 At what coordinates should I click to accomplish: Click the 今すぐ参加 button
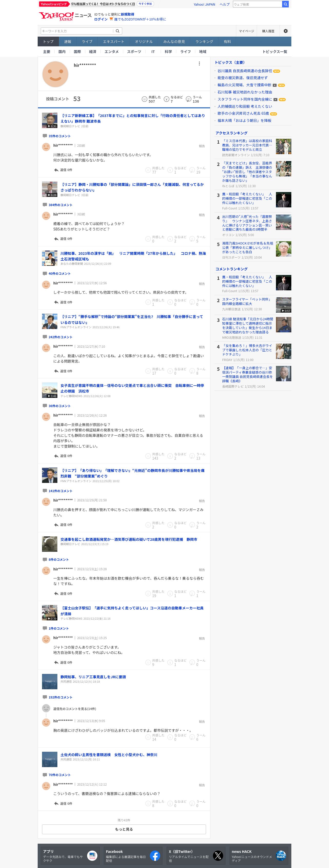145,4
